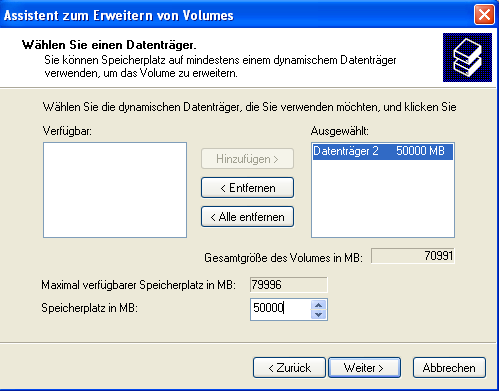
Task: Increase Speicherplatz in MB with up arrow
Action: click(x=318, y=305)
